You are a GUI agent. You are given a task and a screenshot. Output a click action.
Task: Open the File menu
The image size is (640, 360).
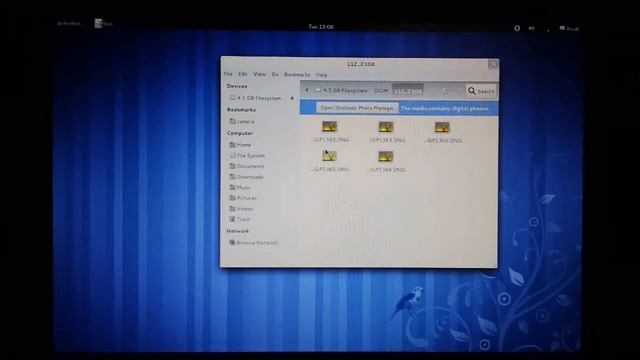228,74
